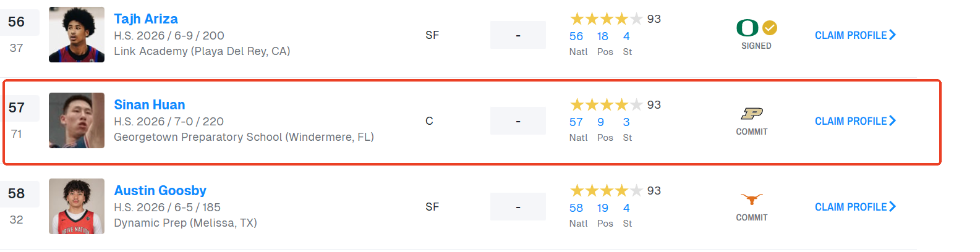Viewport: 980px width, 252px height.
Task: Click Sinan Huan's state rank 3
Action: [626, 122]
